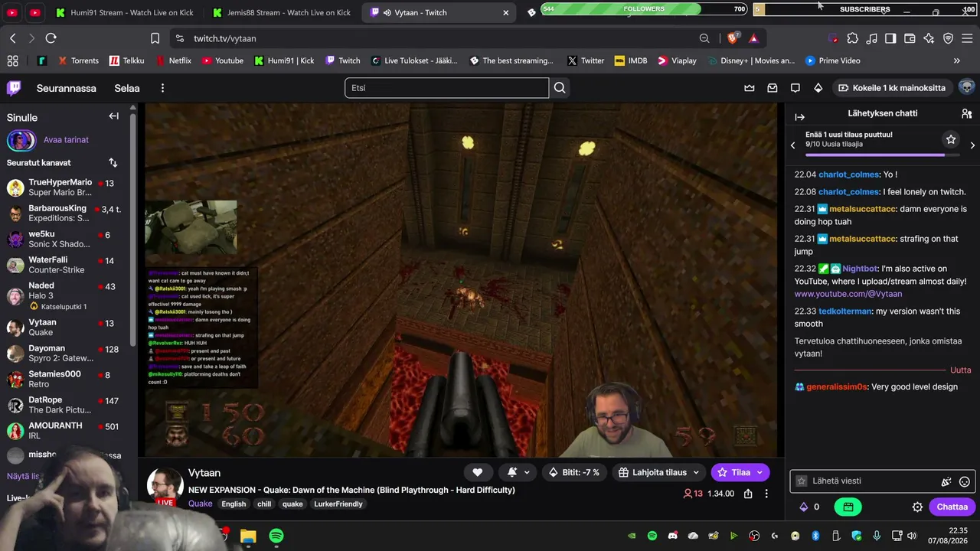Open Selaa browse navigation item

click(x=127, y=88)
